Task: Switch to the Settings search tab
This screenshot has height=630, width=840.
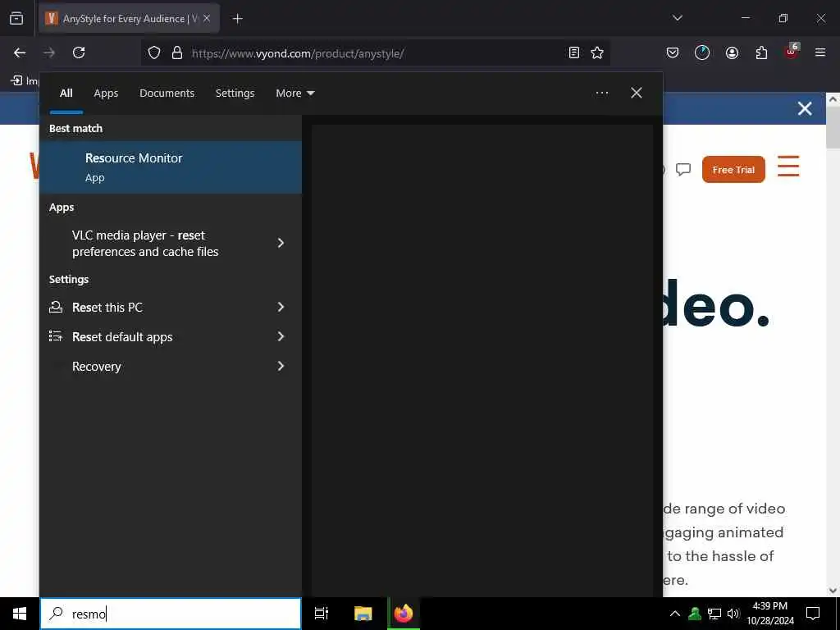Action: coord(235,94)
